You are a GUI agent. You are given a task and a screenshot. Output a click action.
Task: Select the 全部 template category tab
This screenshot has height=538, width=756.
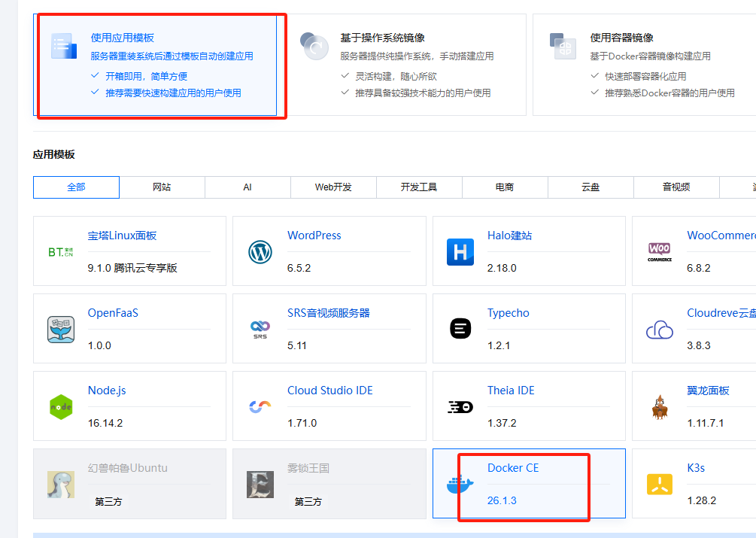point(76,187)
